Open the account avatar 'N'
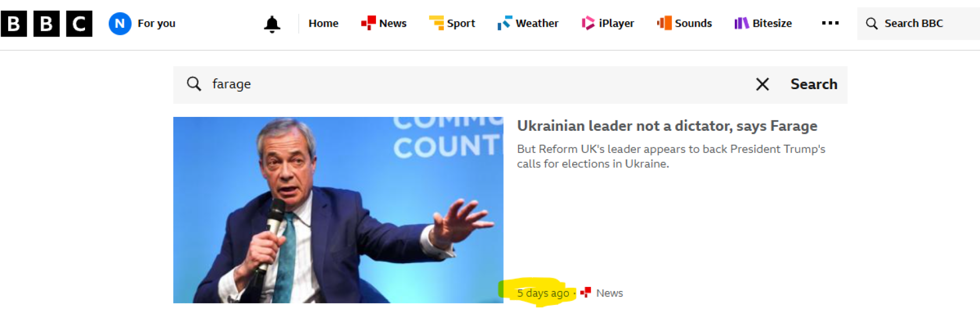Viewport: 980px width, 309px height. coord(120,24)
